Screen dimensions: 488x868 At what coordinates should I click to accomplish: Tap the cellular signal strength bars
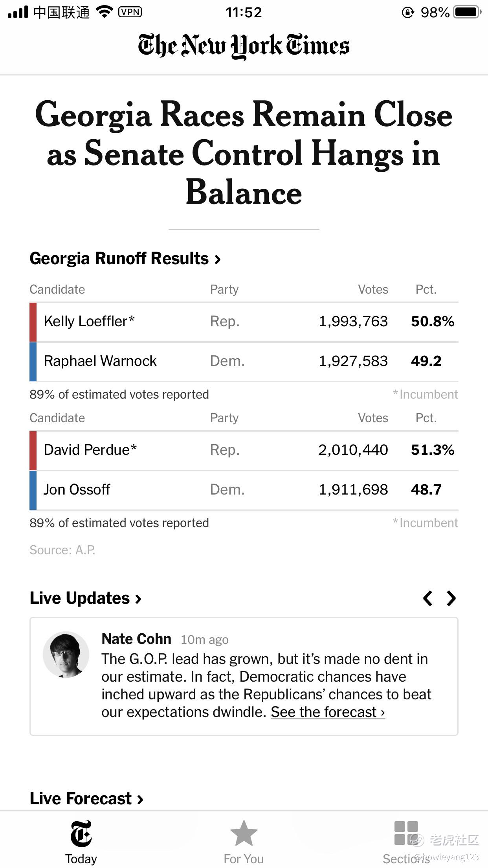tap(18, 12)
